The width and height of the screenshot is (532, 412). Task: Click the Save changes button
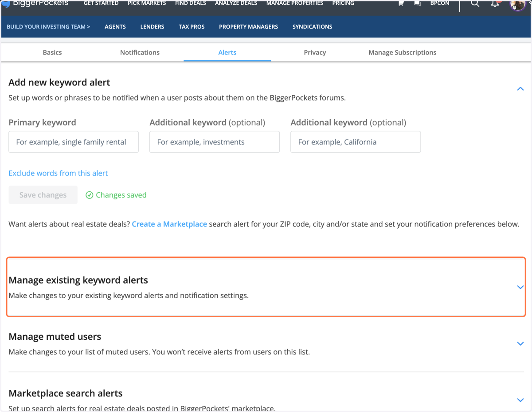click(43, 195)
